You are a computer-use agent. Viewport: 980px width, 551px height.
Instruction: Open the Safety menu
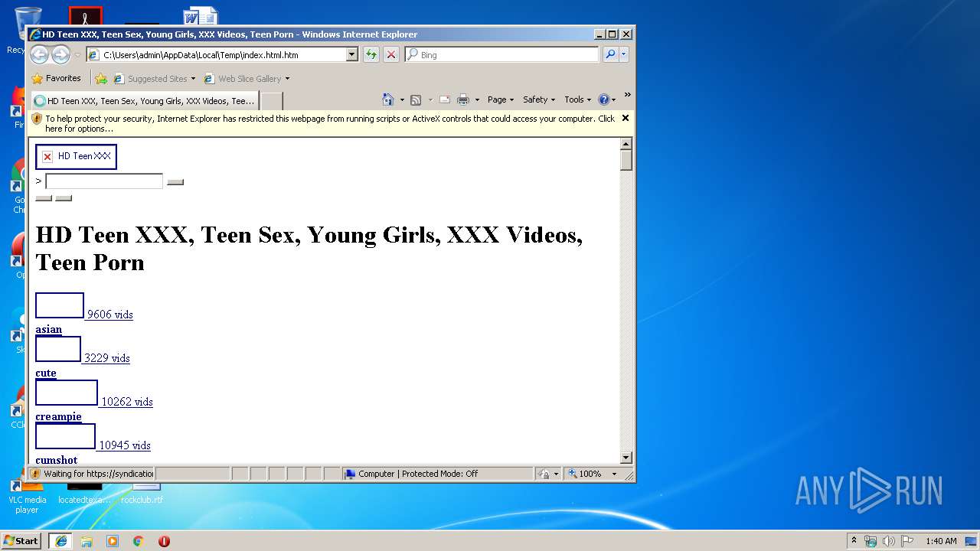click(539, 99)
